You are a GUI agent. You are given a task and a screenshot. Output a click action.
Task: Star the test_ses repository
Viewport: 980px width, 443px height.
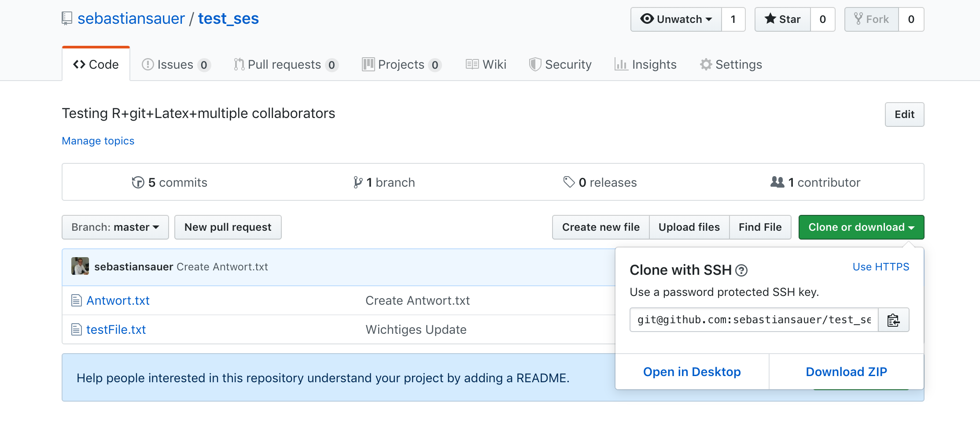coord(783,19)
